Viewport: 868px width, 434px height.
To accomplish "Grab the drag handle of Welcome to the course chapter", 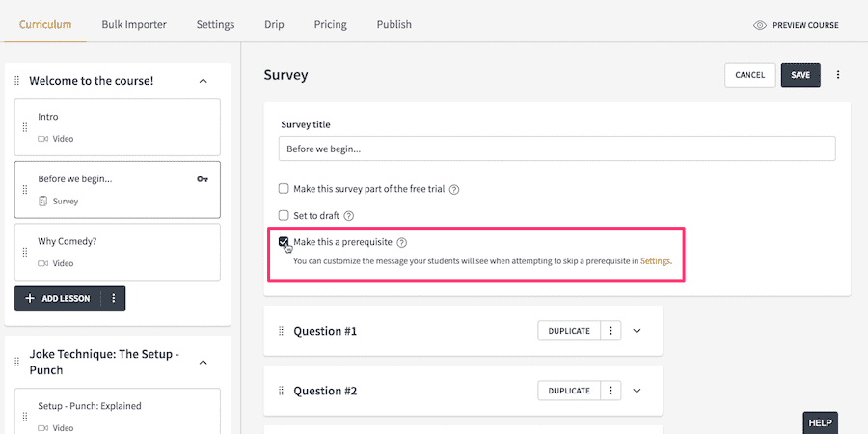I will pos(16,81).
